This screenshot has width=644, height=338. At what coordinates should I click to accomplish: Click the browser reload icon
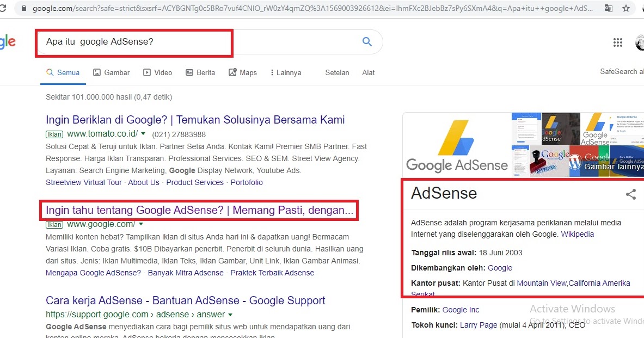3,8
